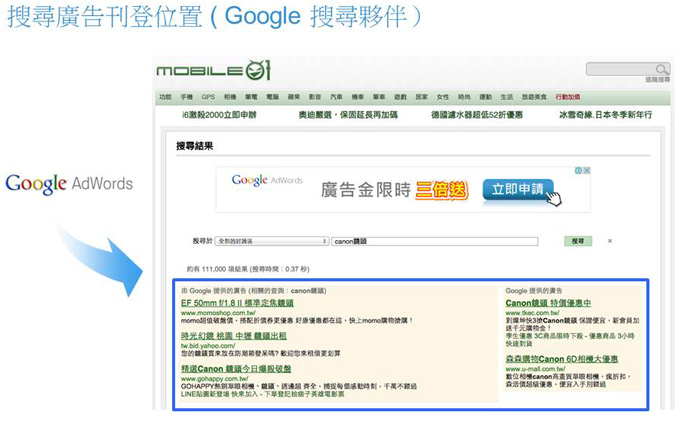Screen dimensions: 680x422
Task: Click the × clear icon beside the 搜尋 button
Action: point(610,241)
